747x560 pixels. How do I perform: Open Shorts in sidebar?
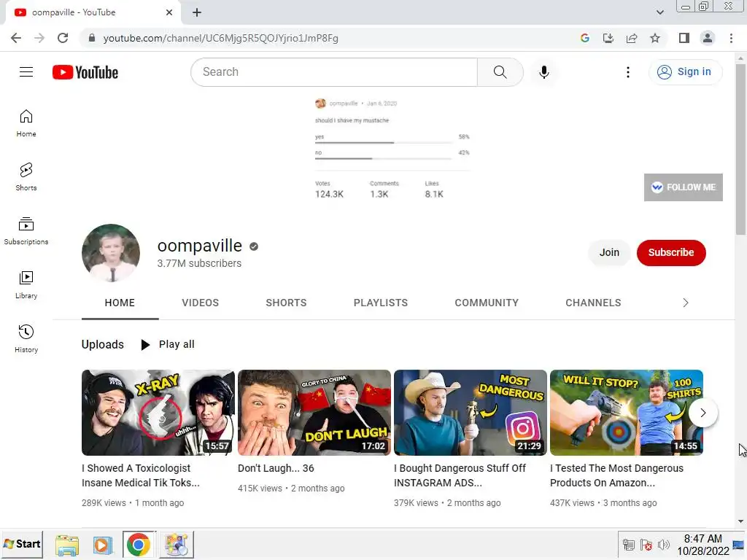click(26, 177)
